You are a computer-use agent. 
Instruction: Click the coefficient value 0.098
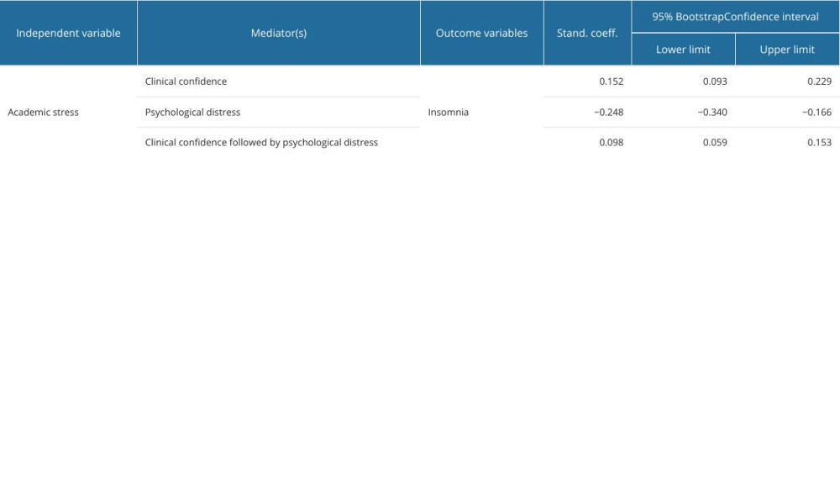click(612, 143)
